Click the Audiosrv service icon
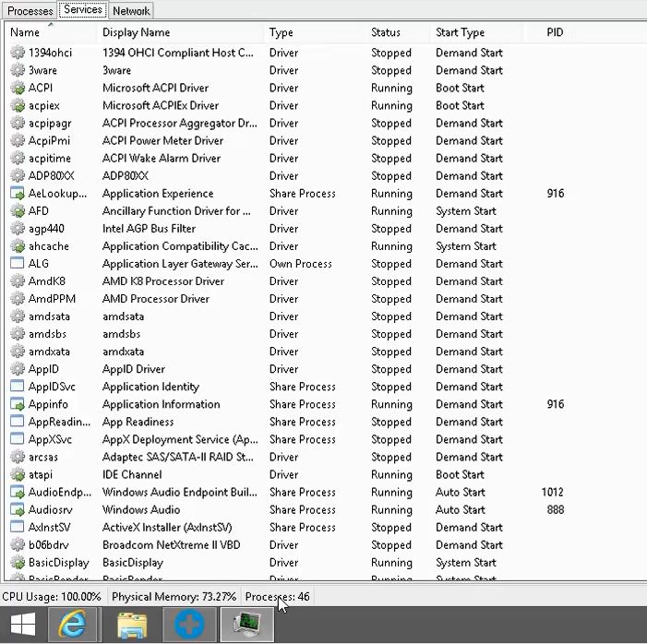 point(18,510)
